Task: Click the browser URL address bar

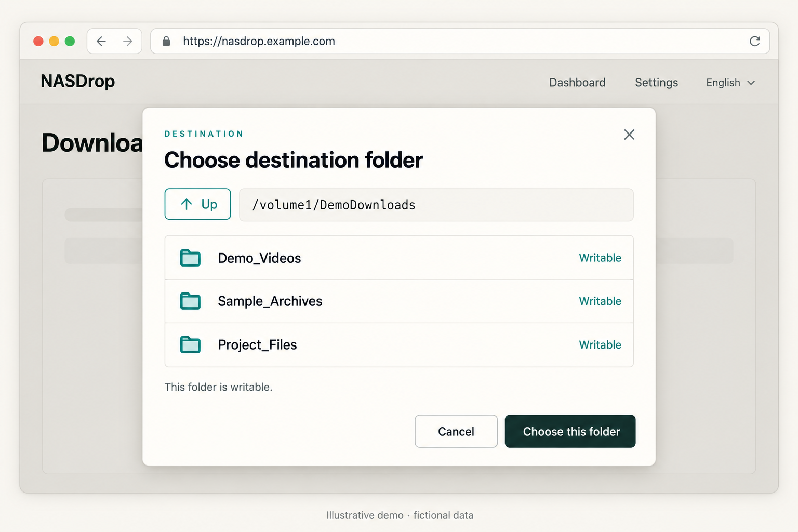Action: click(x=460, y=41)
